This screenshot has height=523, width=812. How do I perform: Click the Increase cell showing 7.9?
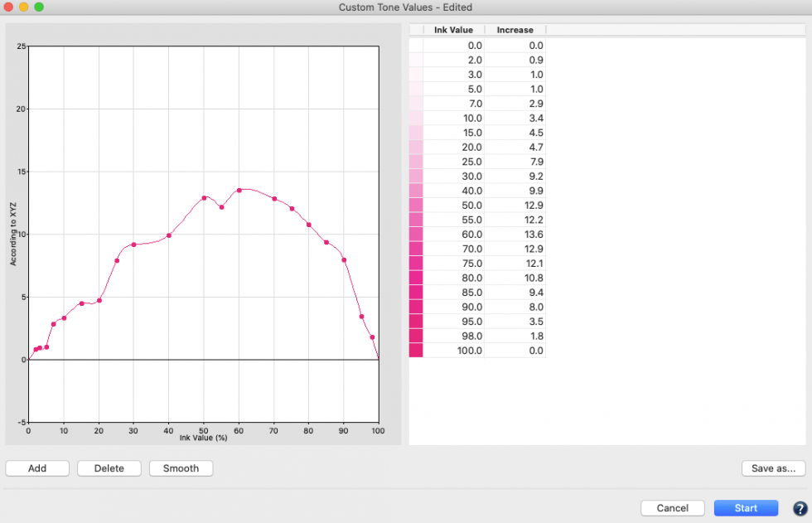point(515,162)
